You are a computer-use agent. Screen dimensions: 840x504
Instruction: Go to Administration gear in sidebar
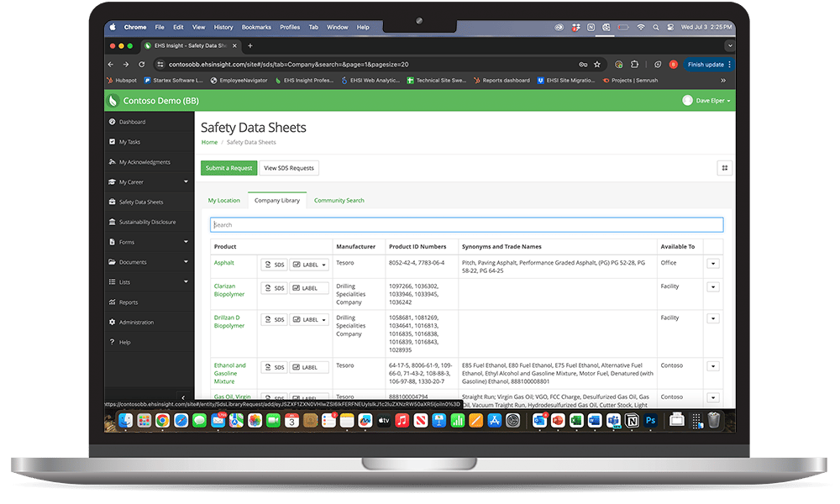[x=112, y=323]
